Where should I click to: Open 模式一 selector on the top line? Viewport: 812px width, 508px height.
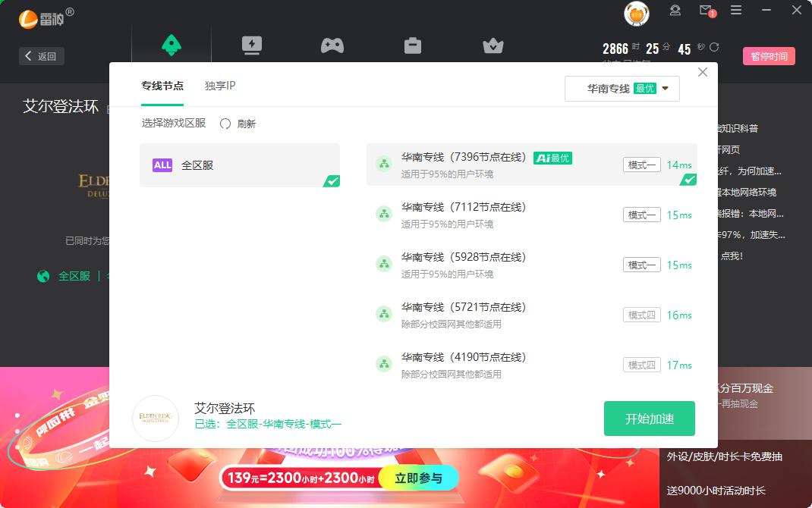[x=641, y=165]
